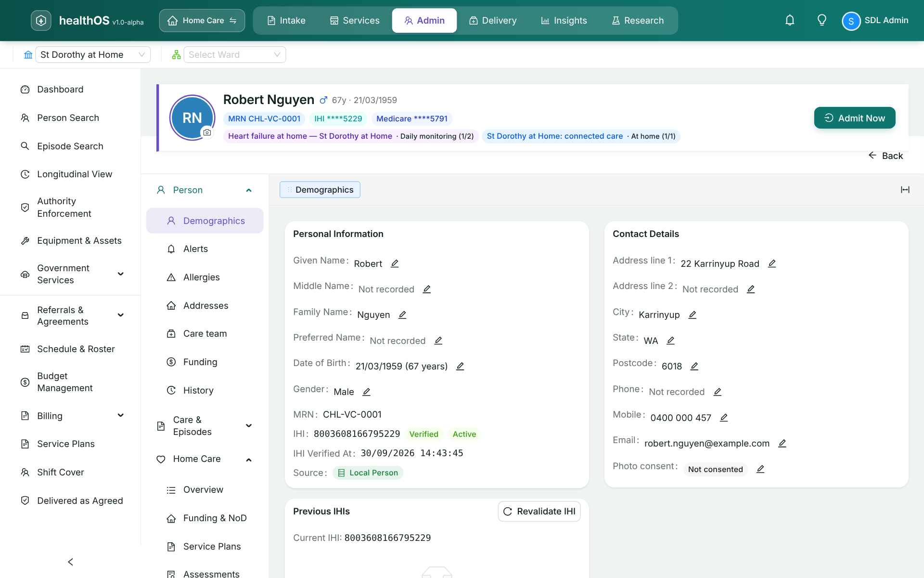Open the Insights tab

tap(564, 20)
